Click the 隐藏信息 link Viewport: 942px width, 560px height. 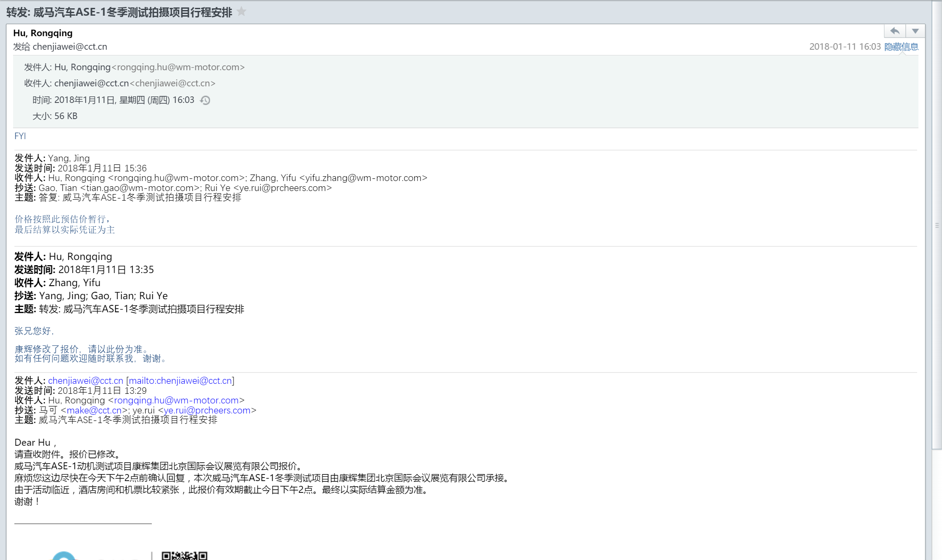[x=901, y=47]
